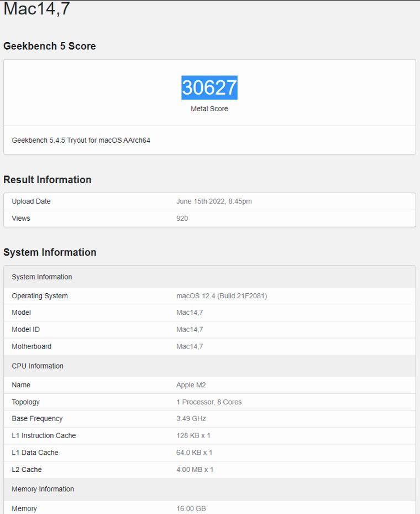This screenshot has height=514, width=420.
Task: Click the System Information table header row
Action: click(x=209, y=277)
